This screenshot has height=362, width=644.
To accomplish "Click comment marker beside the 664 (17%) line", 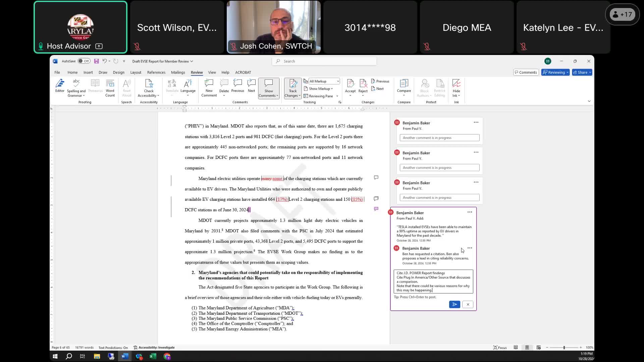I will pyautogui.click(x=376, y=198).
